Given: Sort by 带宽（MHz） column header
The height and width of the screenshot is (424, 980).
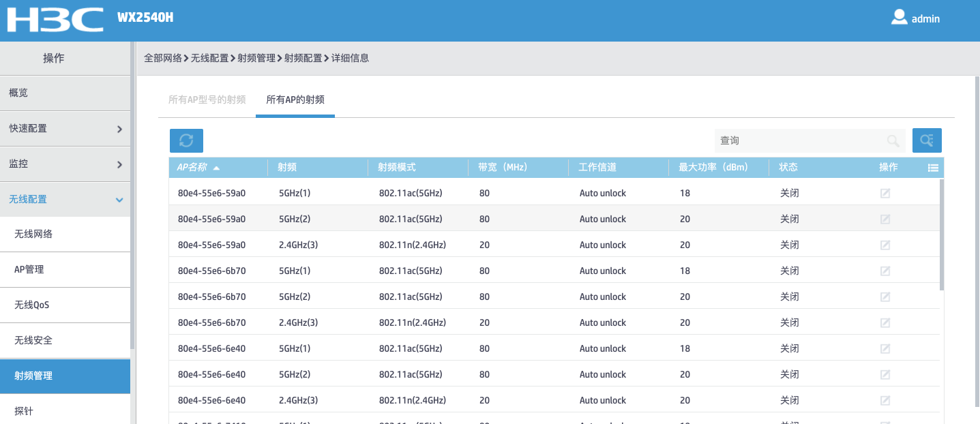Looking at the screenshot, I should point(519,168).
